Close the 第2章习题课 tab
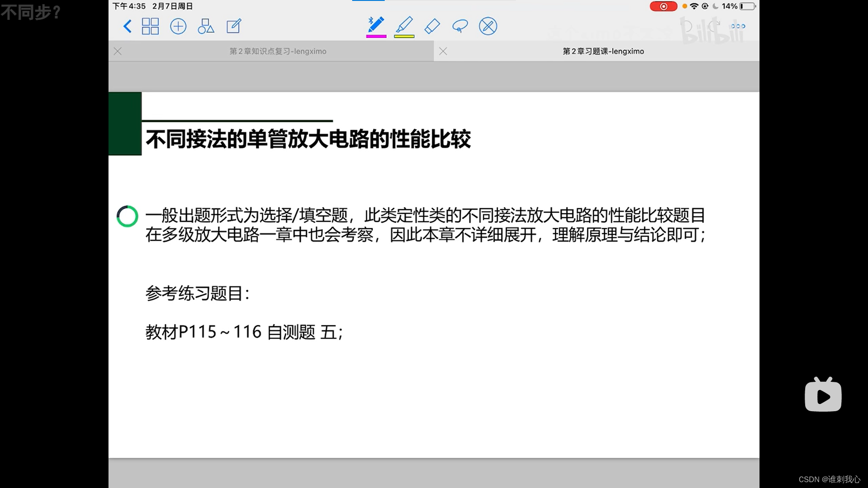This screenshot has height=488, width=868. coord(443,52)
